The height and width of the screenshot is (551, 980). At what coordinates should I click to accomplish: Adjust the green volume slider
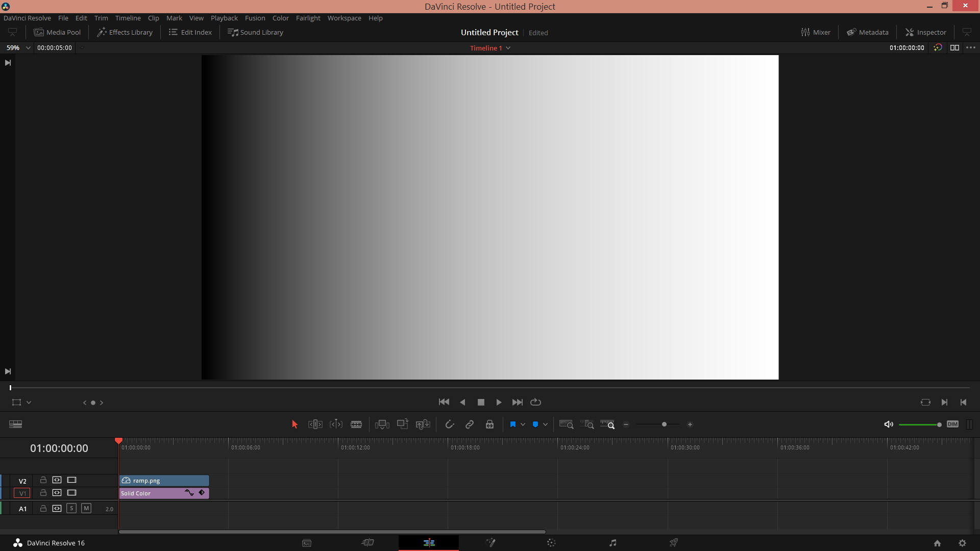[920, 424]
